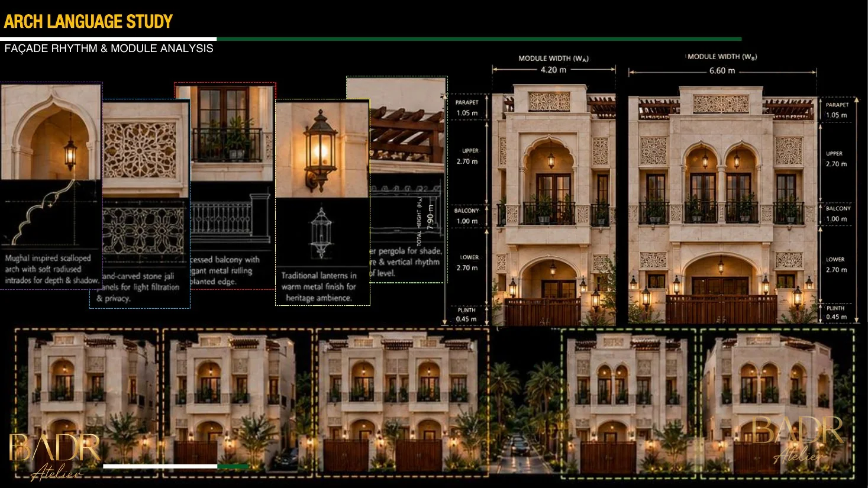Click the car on the palm-lined street

tap(519, 445)
